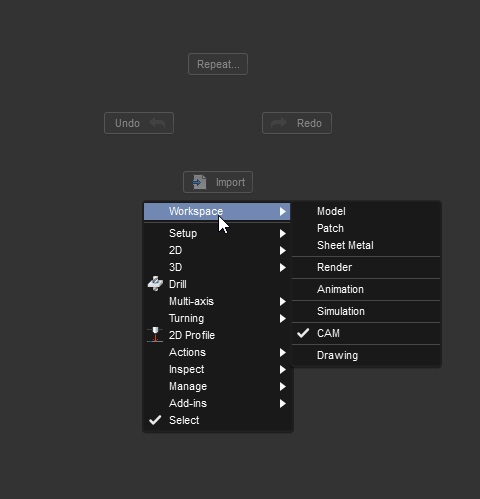The width and height of the screenshot is (480, 499).
Task: Click the Undo arrow icon
Action: point(157,123)
